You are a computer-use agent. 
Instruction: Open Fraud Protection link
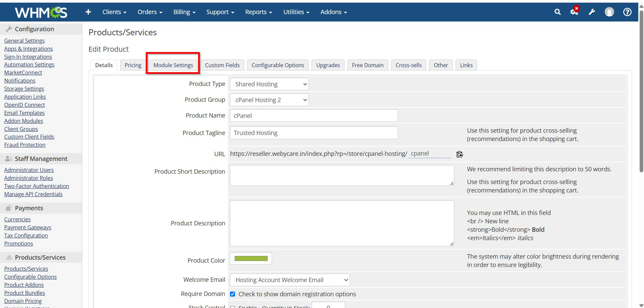25,145
